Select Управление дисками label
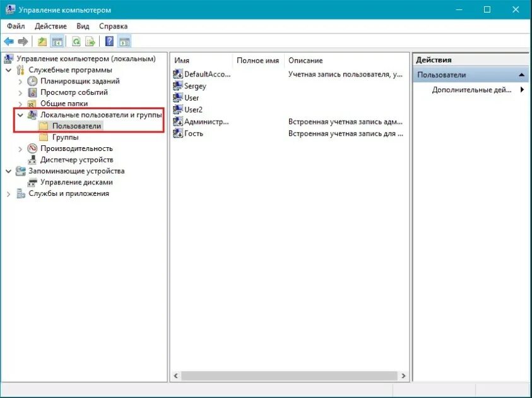 pyautogui.click(x=76, y=183)
